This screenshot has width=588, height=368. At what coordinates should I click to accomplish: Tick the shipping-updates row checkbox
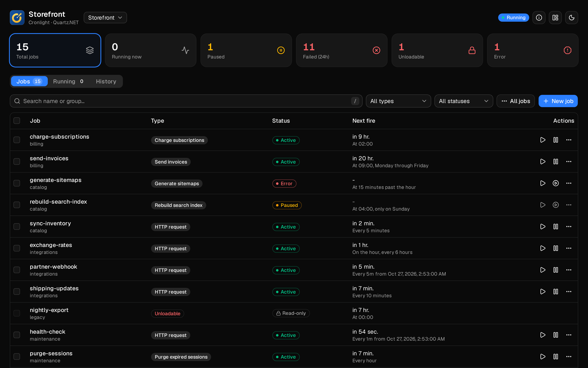(x=17, y=292)
